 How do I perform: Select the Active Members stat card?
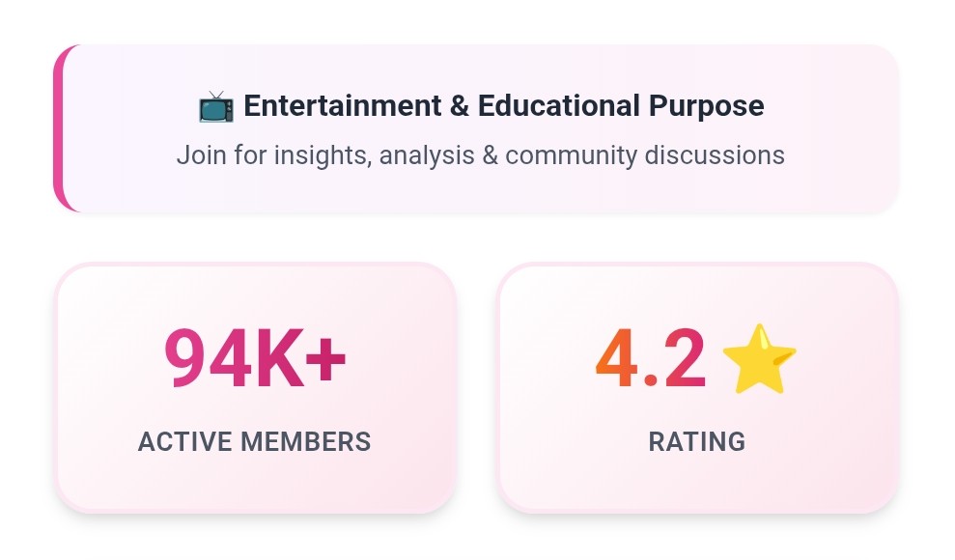tap(255, 483)
